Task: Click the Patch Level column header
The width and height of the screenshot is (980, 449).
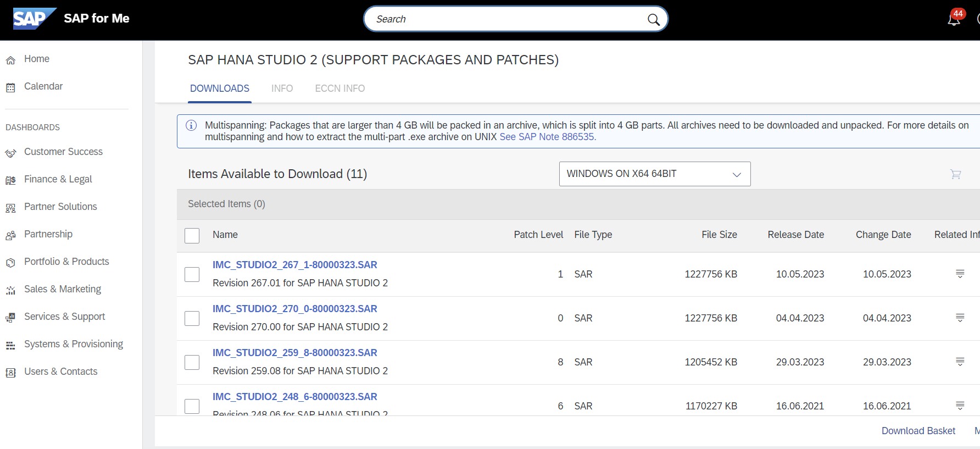Action: [538, 235]
